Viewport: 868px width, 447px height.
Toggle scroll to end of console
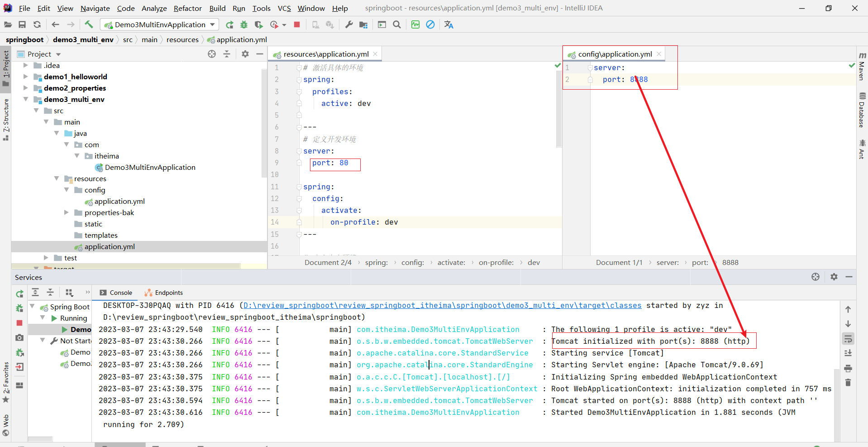848,353
